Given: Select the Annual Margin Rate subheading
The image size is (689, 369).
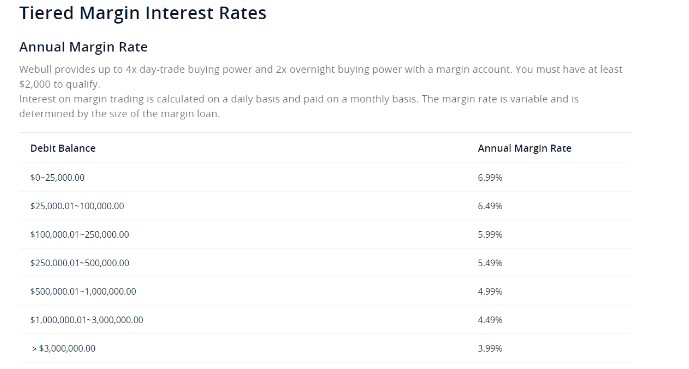Looking at the screenshot, I should 83,47.
